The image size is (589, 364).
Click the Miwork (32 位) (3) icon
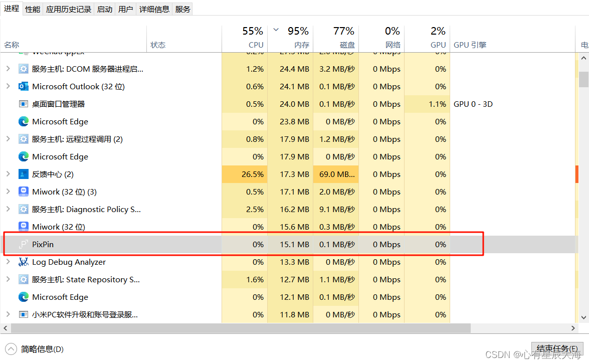click(x=23, y=192)
